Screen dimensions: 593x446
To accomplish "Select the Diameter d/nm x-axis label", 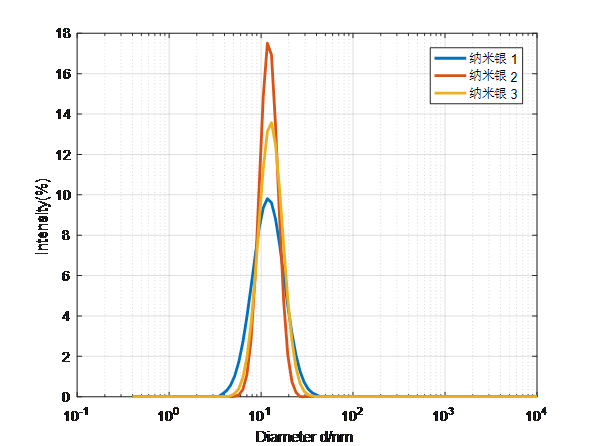I will point(304,437).
